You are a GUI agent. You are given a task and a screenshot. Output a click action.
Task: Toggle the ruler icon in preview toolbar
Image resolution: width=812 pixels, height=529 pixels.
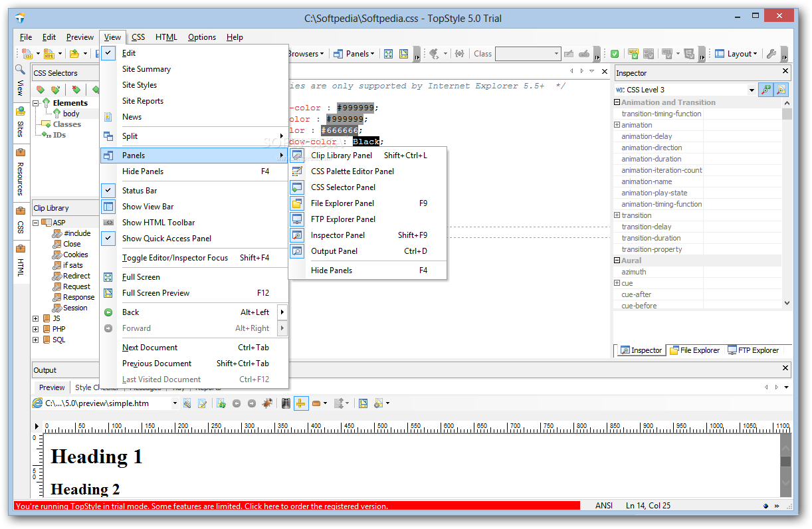pos(301,403)
